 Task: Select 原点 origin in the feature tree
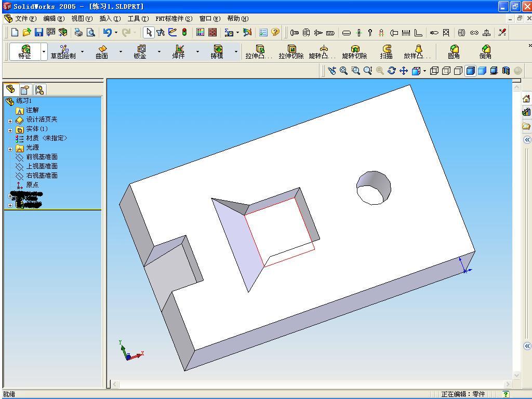[x=32, y=185]
